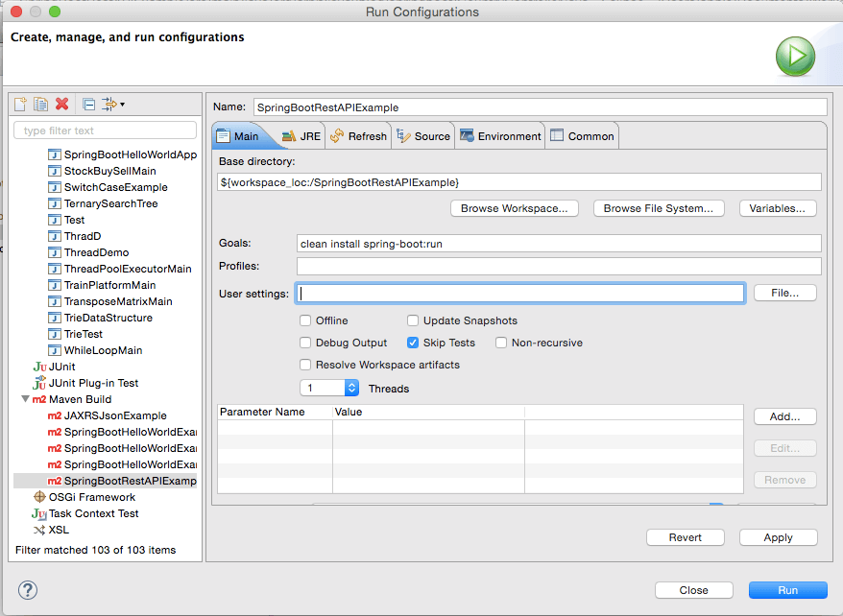The image size is (843, 616).
Task: Delete selected launch configuration with red X
Action: pyautogui.click(x=61, y=104)
